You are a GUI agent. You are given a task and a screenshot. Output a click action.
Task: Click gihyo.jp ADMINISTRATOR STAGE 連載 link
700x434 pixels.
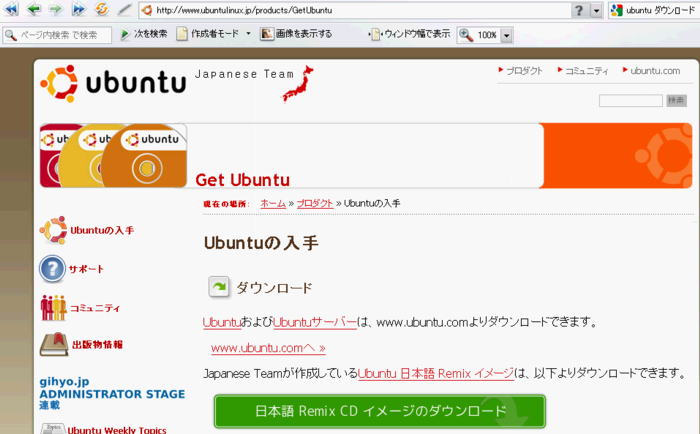coord(112,393)
